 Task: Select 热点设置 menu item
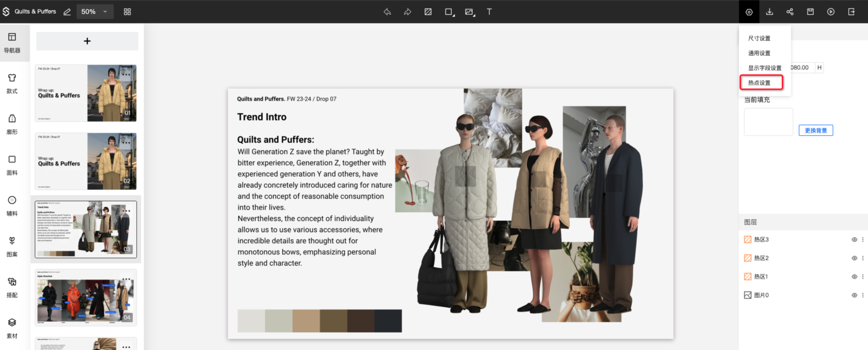[759, 83]
